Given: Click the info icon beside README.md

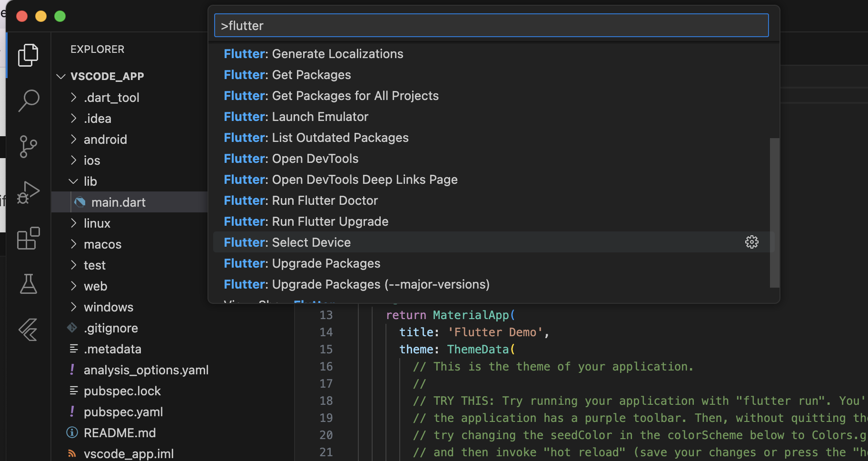Looking at the screenshot, I should coord(72,432).
